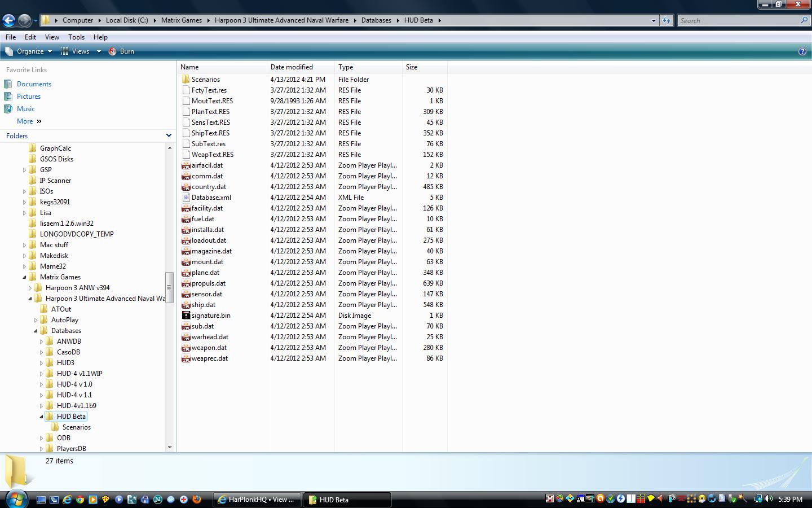
Task: Click the 5:39 PM taskbar clock
Action: (x=790, y=500)
